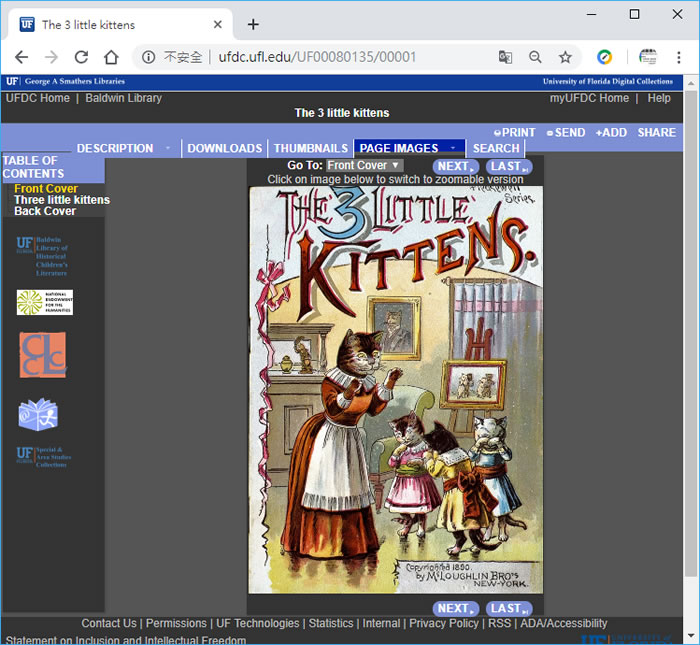Image resolution: width=700 pixels, height=645 pixels.
Task: Open ADA/Accessibility footer link
Action: [563, 623]
